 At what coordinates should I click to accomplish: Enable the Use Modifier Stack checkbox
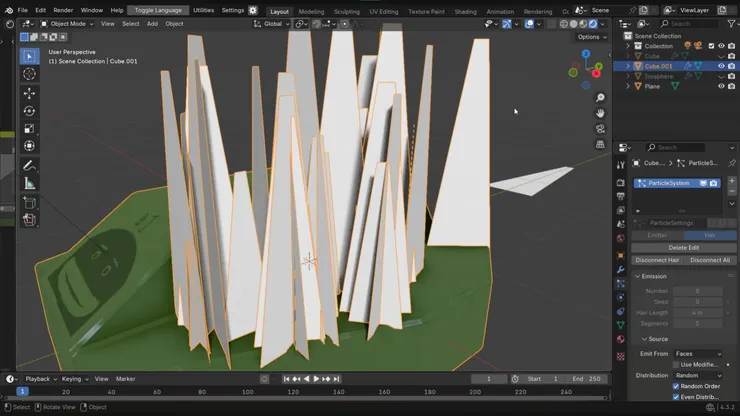coord(676,365)
